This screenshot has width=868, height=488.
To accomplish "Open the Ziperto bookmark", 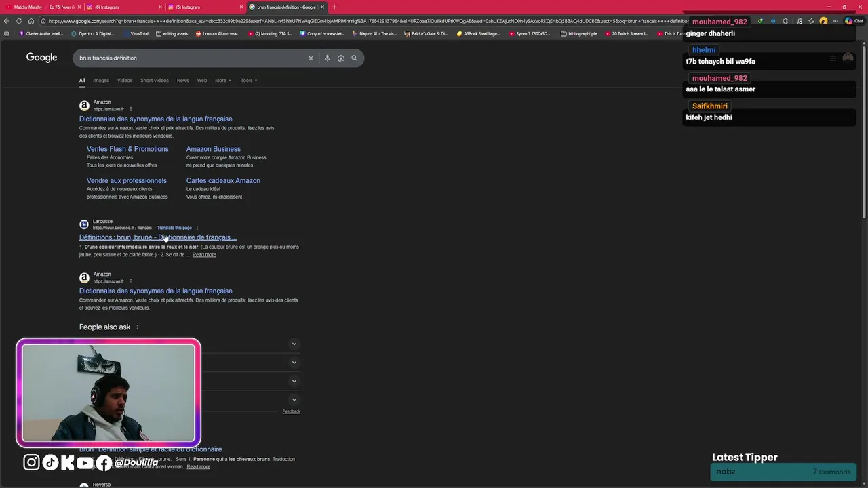I will tap(93, 33).
